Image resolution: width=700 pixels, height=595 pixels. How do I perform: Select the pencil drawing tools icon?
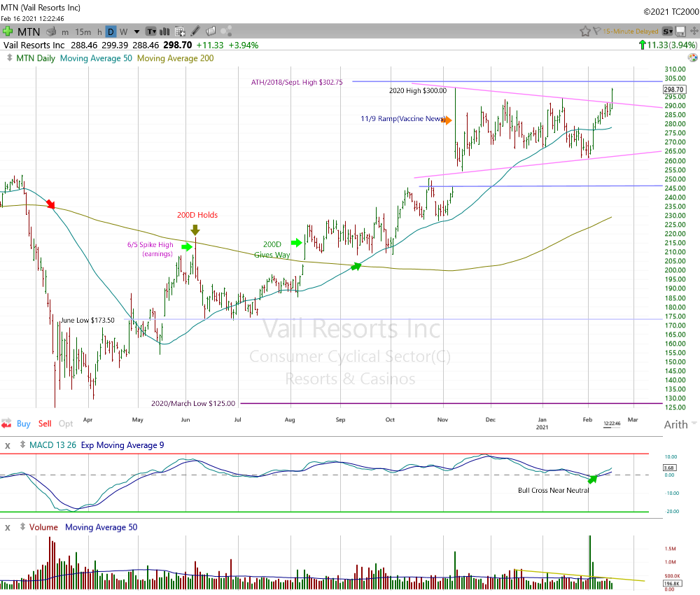(x=195, y=31)
